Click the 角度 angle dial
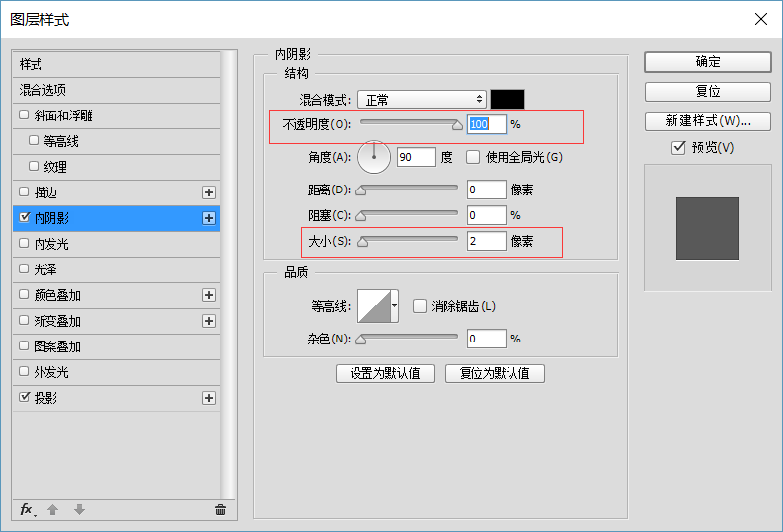The height and width of the screenshot is (532, 783). (374, 157)
